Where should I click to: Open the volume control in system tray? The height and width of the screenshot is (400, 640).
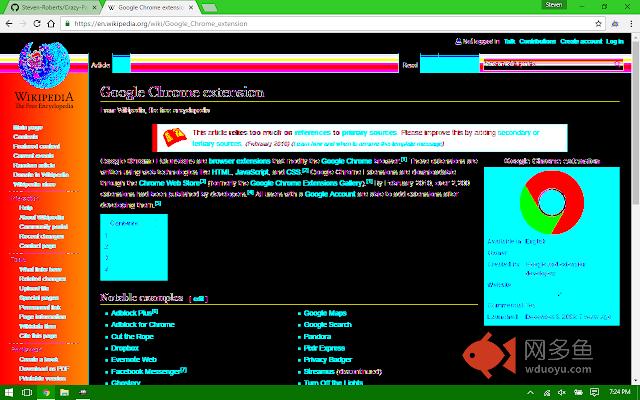point(562,393)
